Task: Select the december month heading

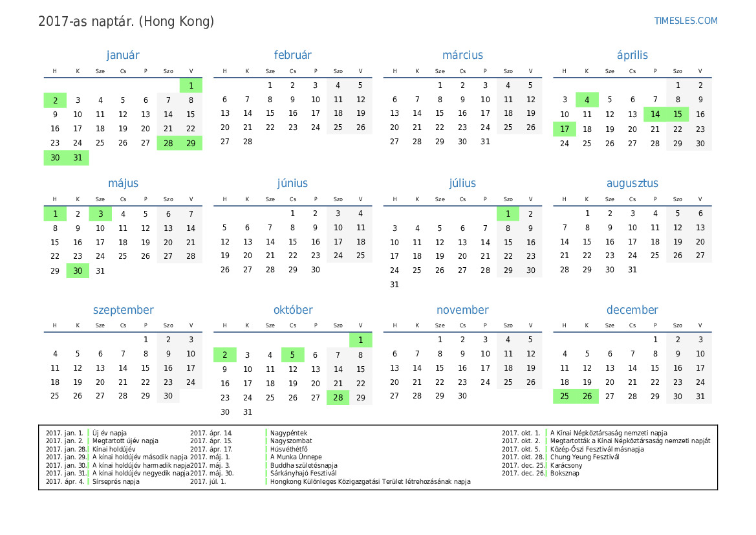Action: [632, 310]
